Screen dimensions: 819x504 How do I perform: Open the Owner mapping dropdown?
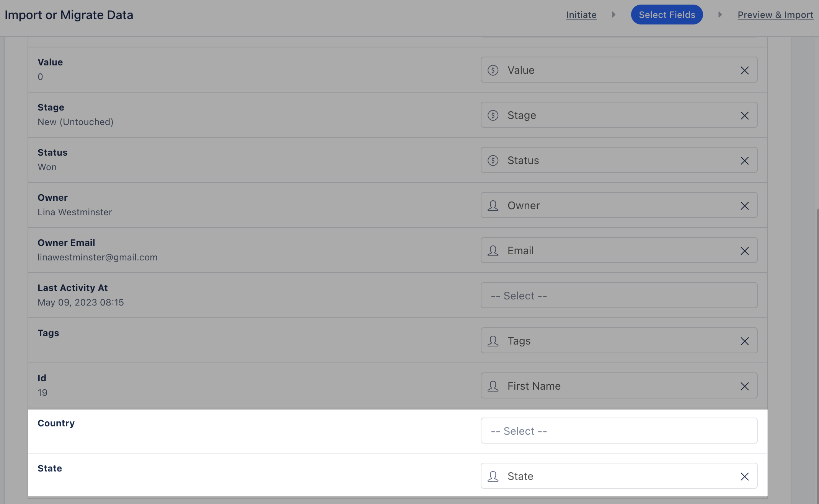619,205
